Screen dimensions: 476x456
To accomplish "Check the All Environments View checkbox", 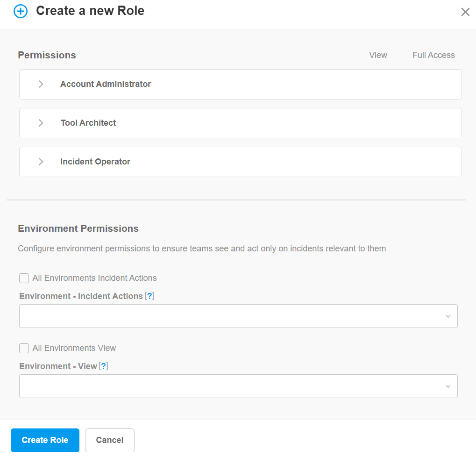I will [24, 349].
